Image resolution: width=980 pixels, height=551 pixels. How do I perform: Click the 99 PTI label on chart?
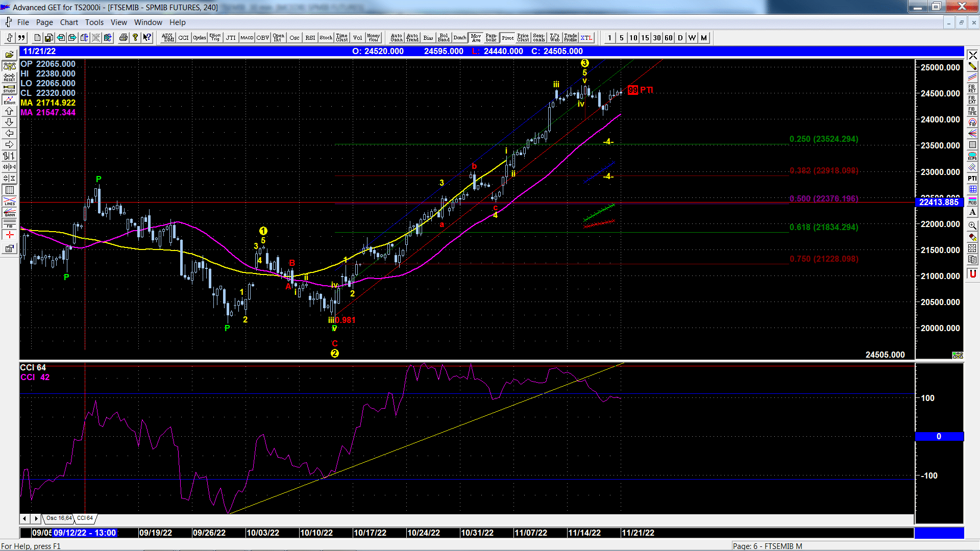640,90
